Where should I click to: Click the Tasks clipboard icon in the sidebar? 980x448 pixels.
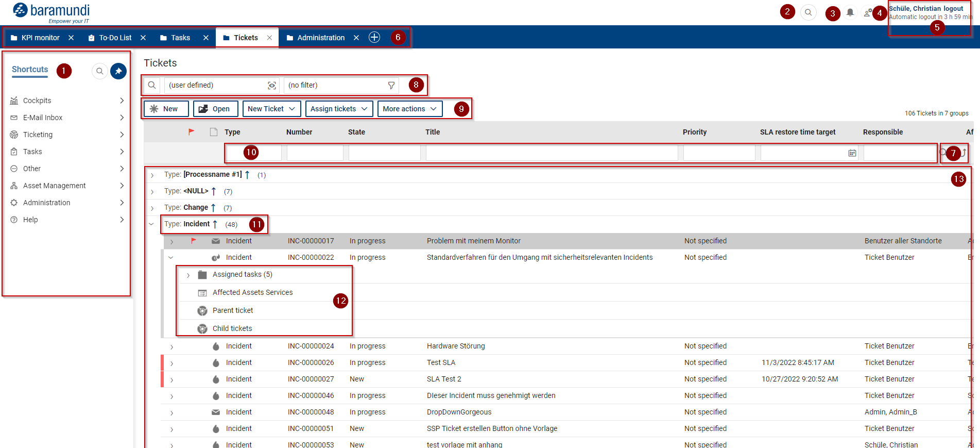tap(14, 152)
